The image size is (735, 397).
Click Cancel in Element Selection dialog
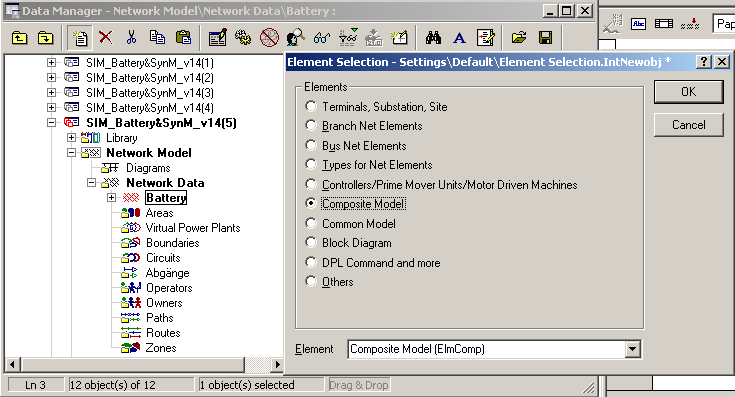tap(689, 125)
